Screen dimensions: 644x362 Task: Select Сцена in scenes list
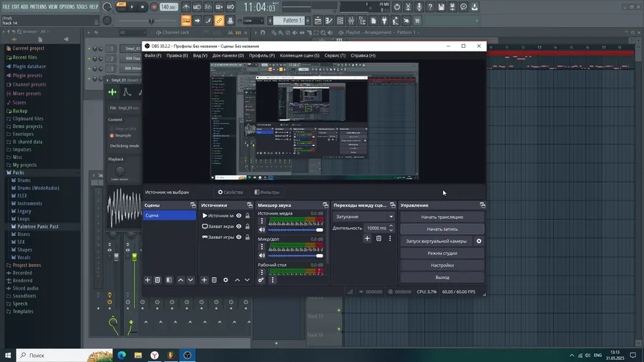169,215
